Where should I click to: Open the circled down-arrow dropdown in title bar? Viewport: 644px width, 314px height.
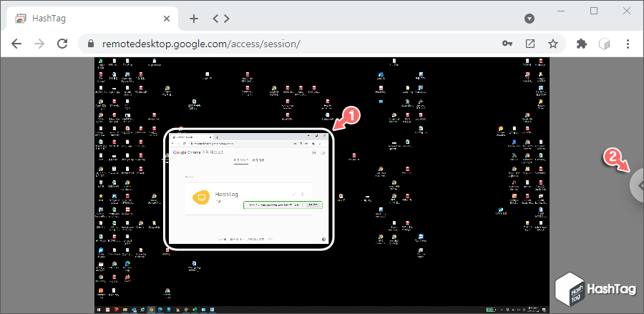coord(530,19)
